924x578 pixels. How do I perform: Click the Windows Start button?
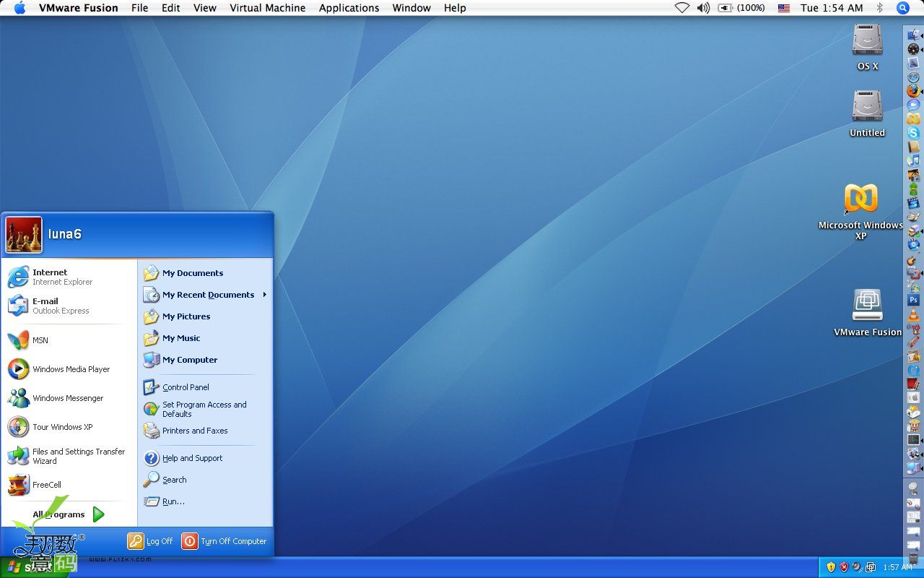tap(35, 567)
